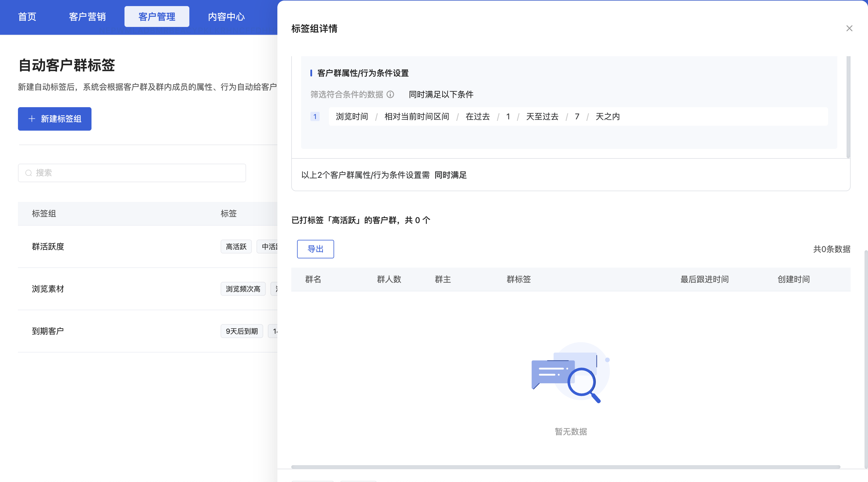
Task: Select the 到期客户 tag group row
Action: [x=148, y=331]
